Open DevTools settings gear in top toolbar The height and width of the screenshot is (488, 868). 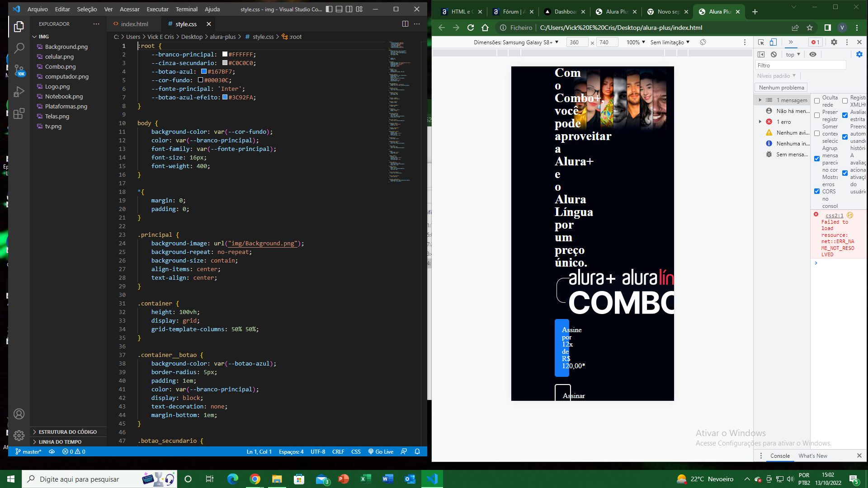[x=834, y=42]
